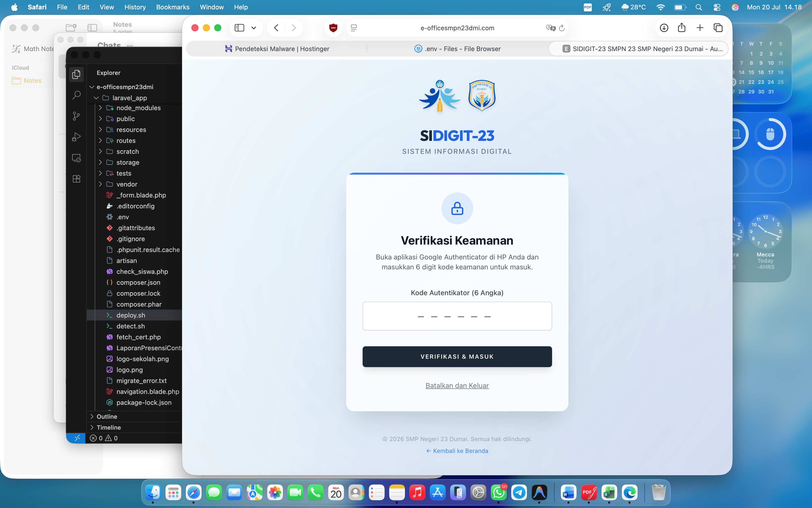Expand the node_modules folder
This screenshot has height=508, width=812.
100,108
